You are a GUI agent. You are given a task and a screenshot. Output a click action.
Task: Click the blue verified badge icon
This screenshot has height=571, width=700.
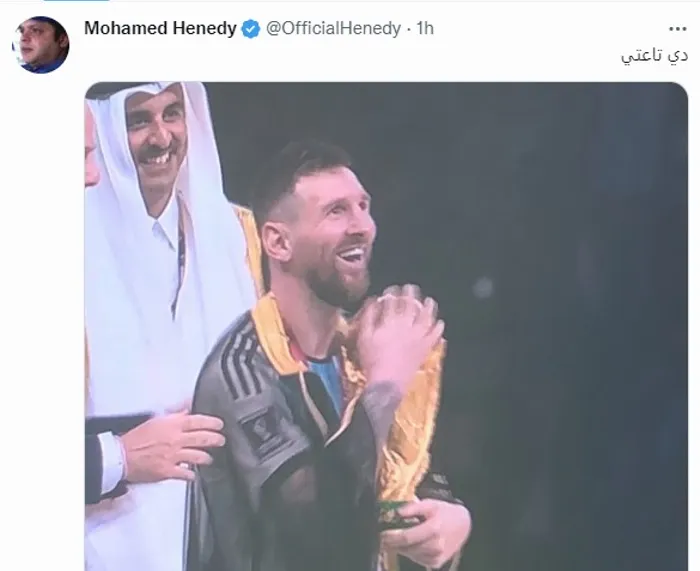250,29
